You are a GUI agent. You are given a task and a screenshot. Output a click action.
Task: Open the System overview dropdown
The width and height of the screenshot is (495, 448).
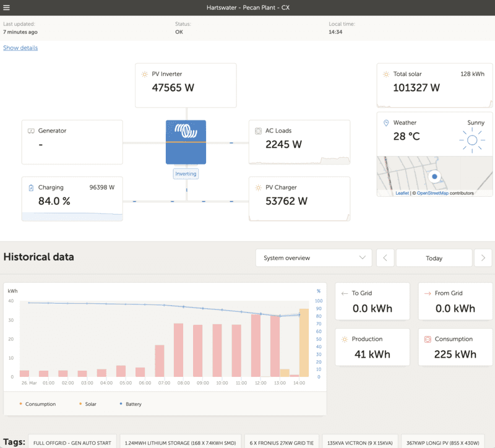pos(314,258)
